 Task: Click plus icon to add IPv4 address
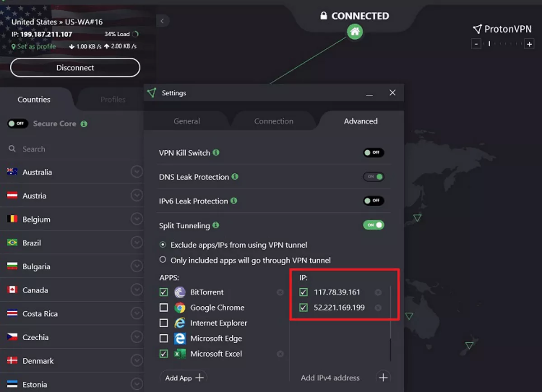point(383,378)
